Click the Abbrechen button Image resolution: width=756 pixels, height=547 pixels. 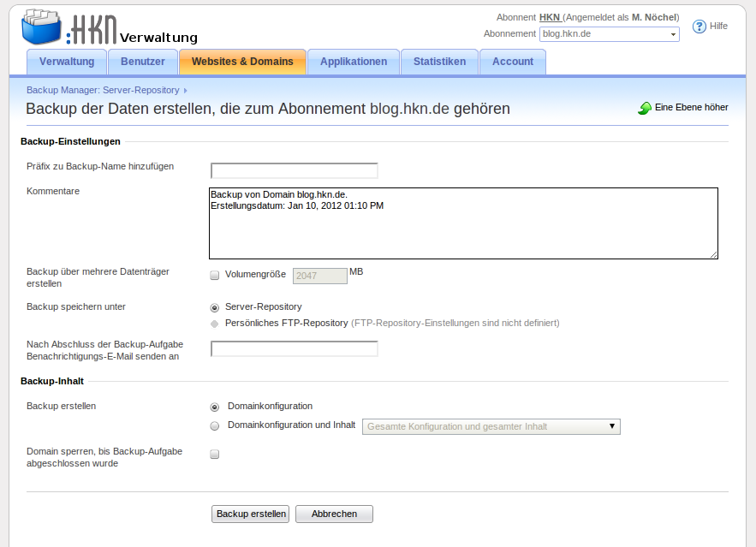[x=334, y=514]
